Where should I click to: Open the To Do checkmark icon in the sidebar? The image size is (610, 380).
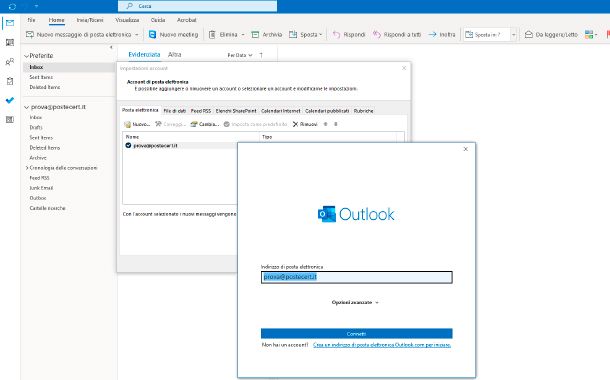[10, 100]
